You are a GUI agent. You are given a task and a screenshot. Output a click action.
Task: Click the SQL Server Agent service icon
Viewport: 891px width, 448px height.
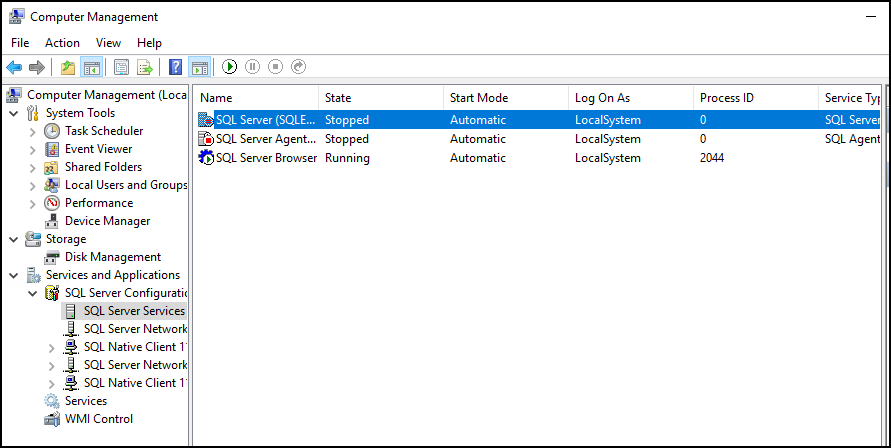click(x=206, y=139)
